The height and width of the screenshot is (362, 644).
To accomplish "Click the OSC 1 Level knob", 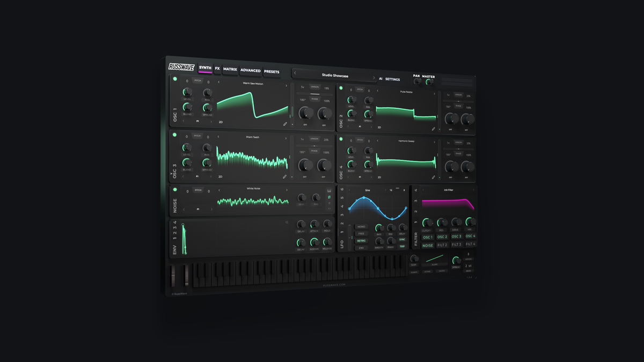I will pos(187,92).
